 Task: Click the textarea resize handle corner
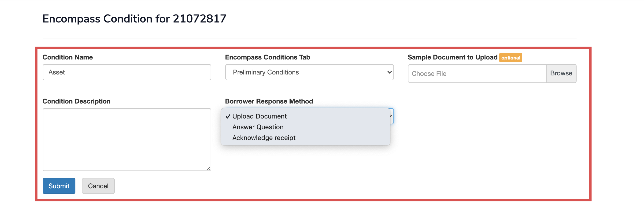point(209,169)
